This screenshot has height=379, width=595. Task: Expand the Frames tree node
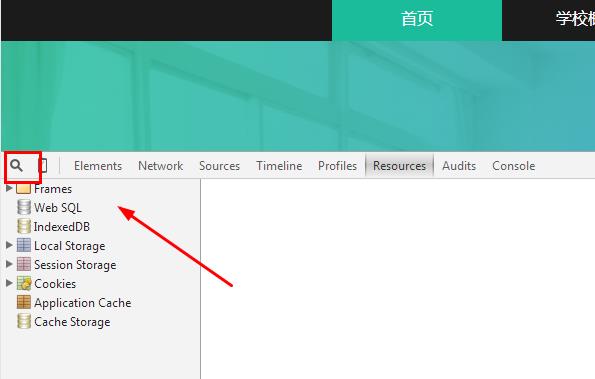[9, 188]
